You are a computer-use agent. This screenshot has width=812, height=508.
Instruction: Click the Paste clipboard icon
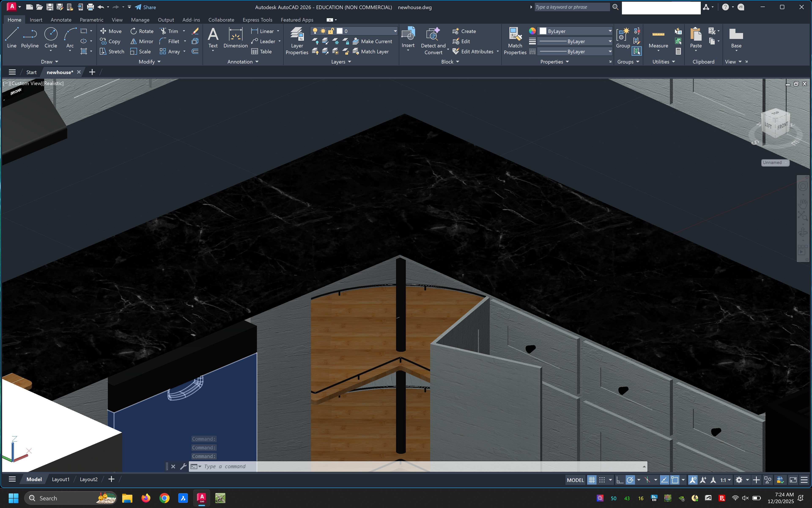[x=695, y=38]
